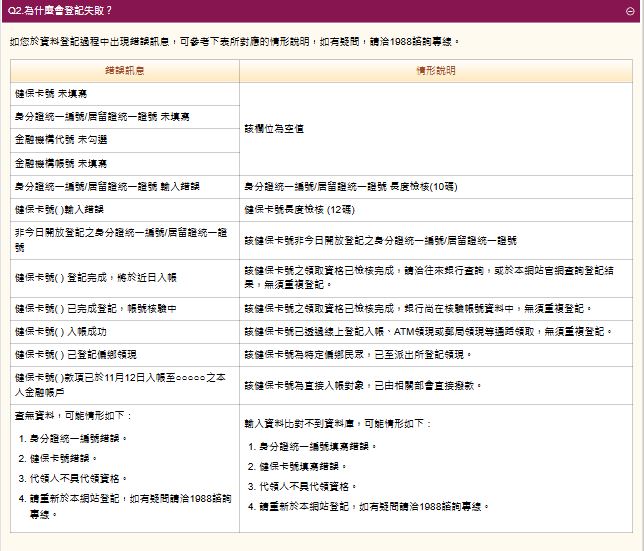This screenshot has height=551, width=644.
Task: Select the '健保卡號( )輸入錯誤' cell
Action: click(x=125, y=210)
